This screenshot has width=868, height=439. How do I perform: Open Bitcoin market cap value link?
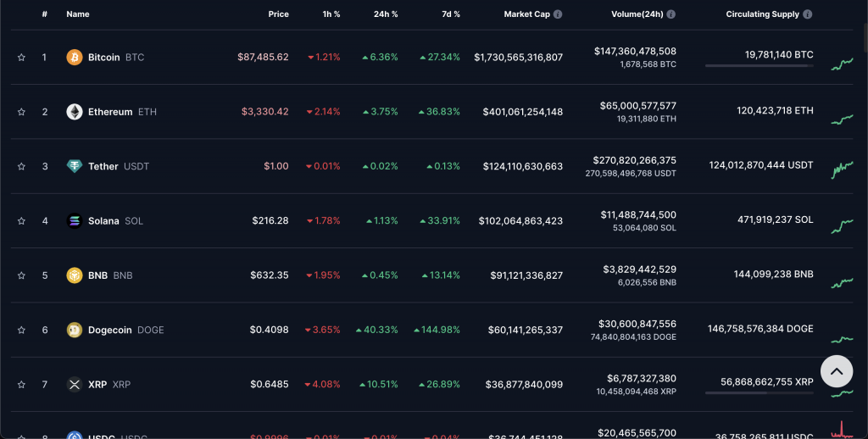click(518, 58)
